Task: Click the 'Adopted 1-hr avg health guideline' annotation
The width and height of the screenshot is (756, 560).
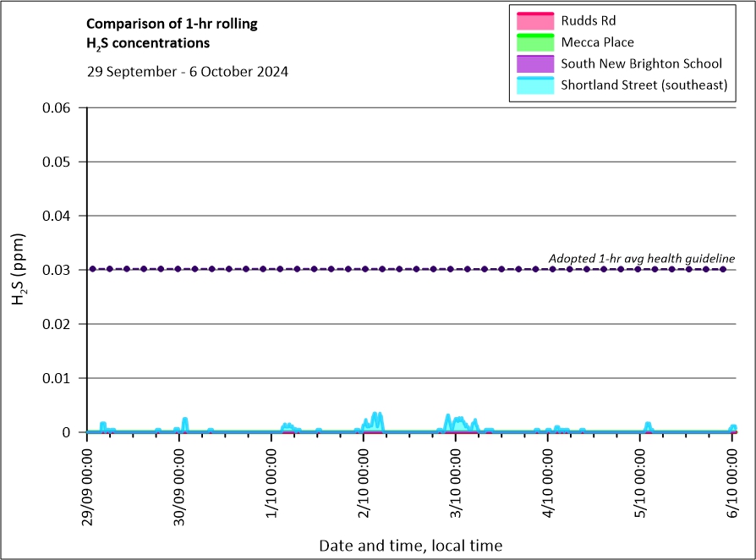Action: 641,258
